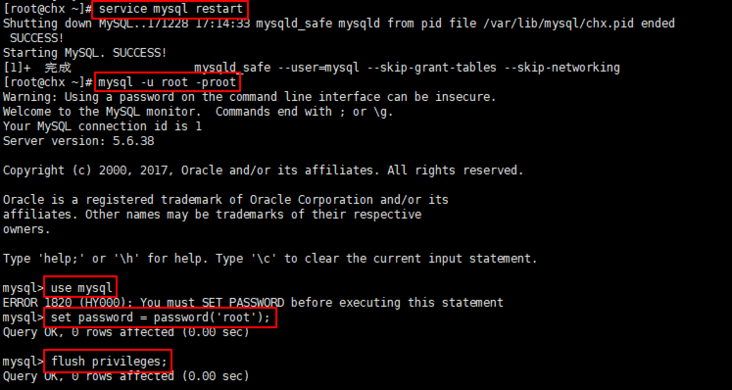
Task: Click the 'mysql>' prompt before flush privileges
Action: (23, 362)
